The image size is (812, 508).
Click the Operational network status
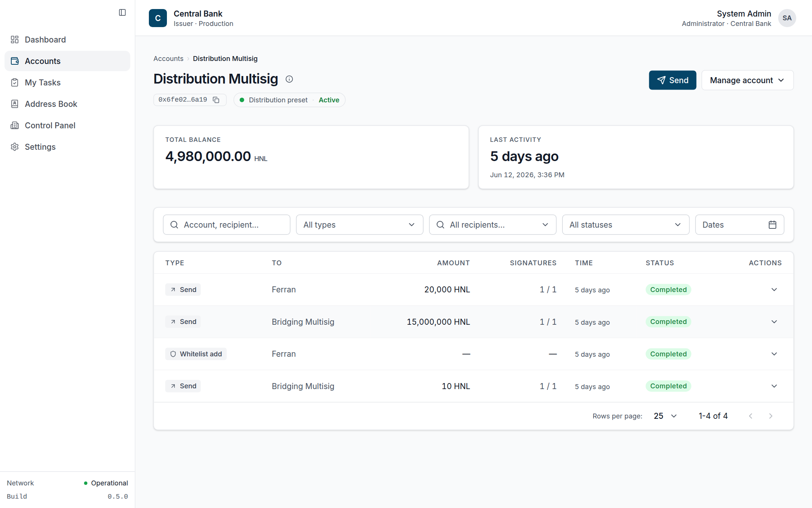point(106,483)
